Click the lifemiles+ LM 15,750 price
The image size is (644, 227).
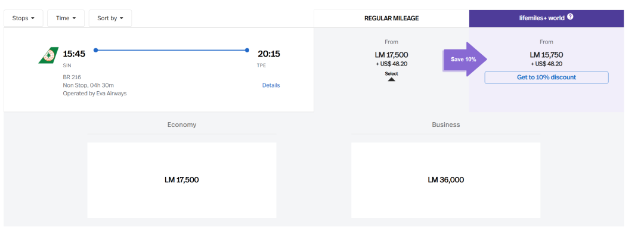click(x=546, y=55)
